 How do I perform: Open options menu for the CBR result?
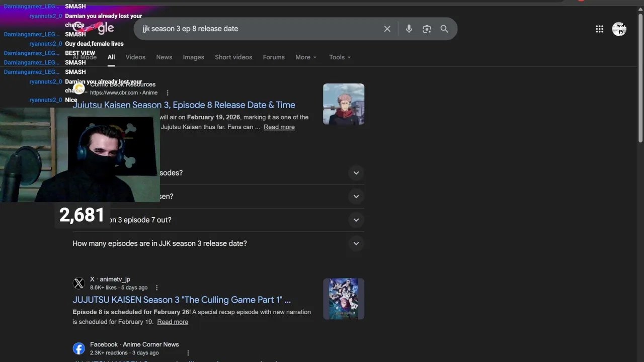pos(168,93)
